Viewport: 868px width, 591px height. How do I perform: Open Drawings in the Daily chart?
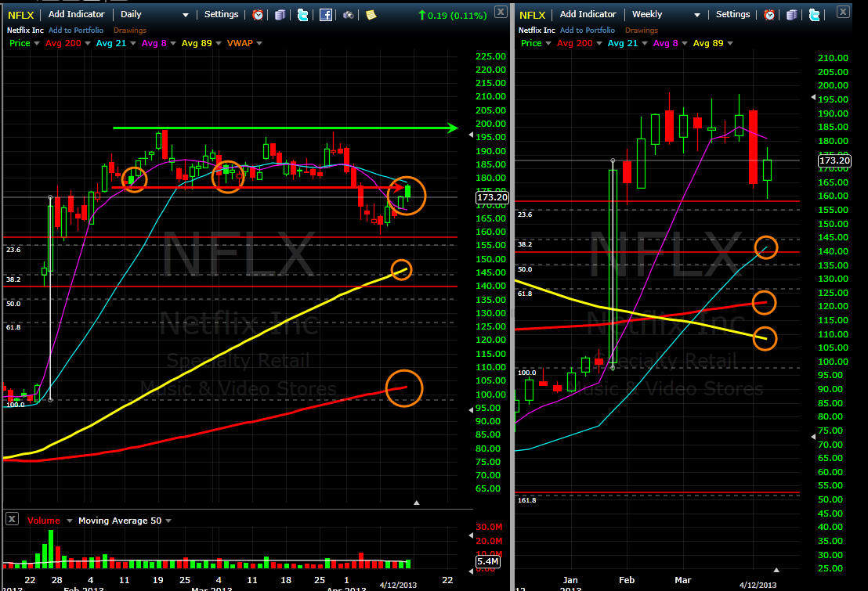[130, 31]
